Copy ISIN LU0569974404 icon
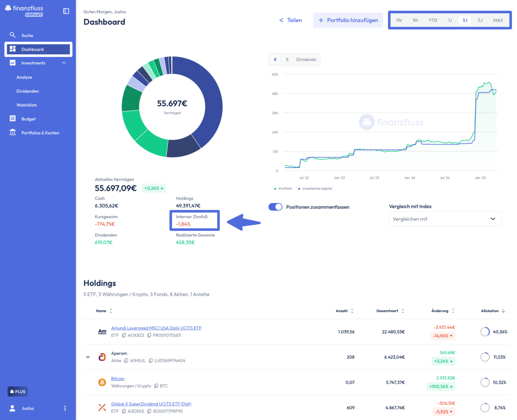Image resolution: width=517 pixels, height=420 pixels. click(151, 360)
